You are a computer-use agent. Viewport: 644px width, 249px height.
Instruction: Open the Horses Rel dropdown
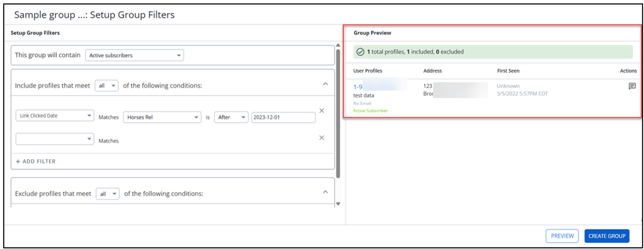162,117
